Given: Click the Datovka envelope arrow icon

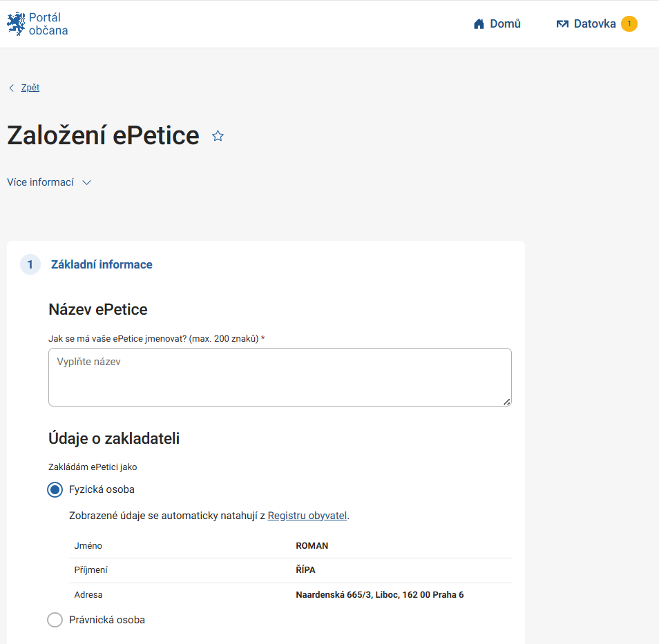Looking at the screenshot, I should click(x=562, y=24).
